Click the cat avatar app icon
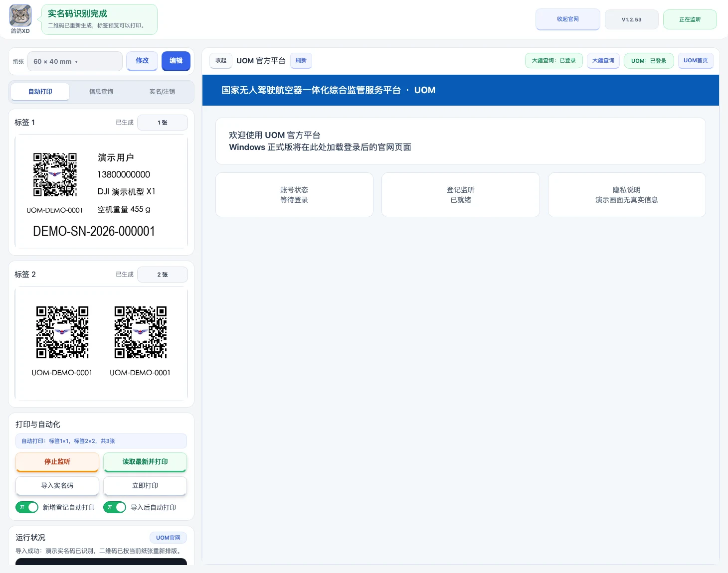The height and width of the screenshot is (573, 728). pos(20,15)
